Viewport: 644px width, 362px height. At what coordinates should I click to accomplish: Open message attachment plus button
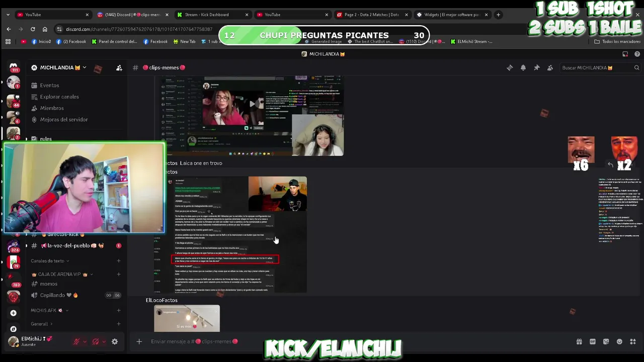[x=139, y=341]
